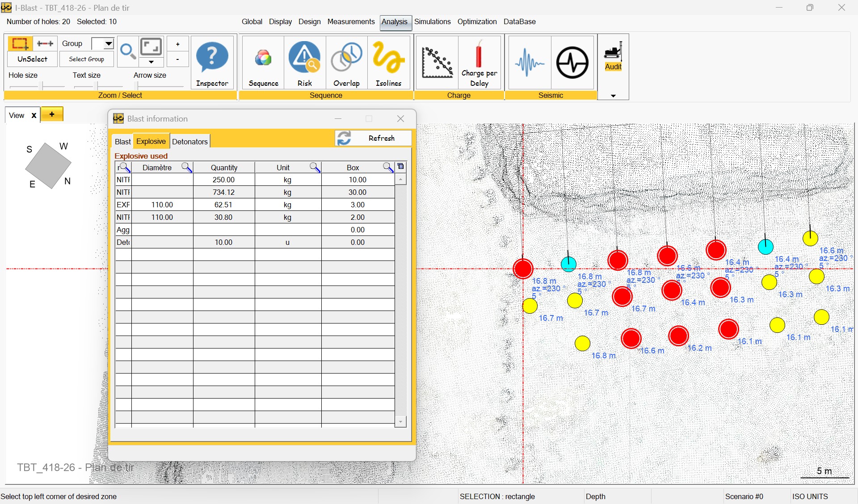
Task: Show the Isolines display
Action: [x=388, y=63]
